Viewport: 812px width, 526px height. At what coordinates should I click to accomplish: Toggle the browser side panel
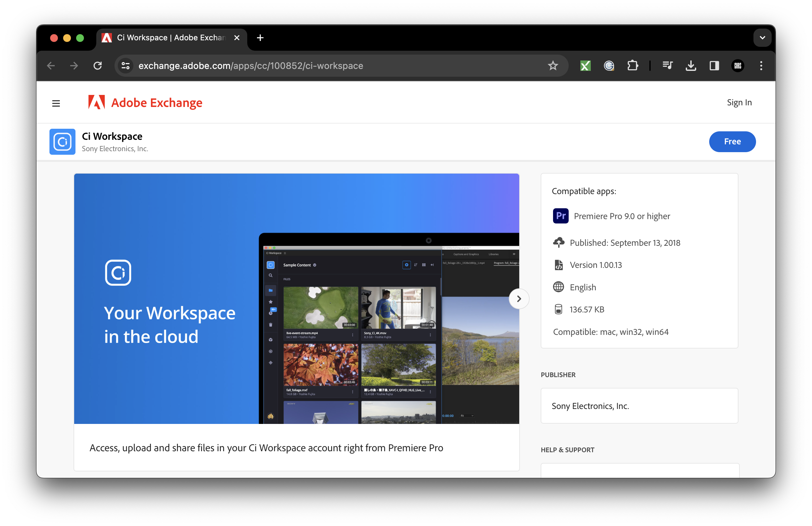(714, 65)
